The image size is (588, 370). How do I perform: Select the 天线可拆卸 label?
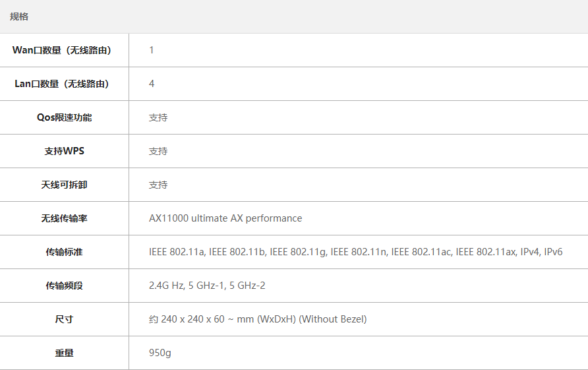click(64, 185)
